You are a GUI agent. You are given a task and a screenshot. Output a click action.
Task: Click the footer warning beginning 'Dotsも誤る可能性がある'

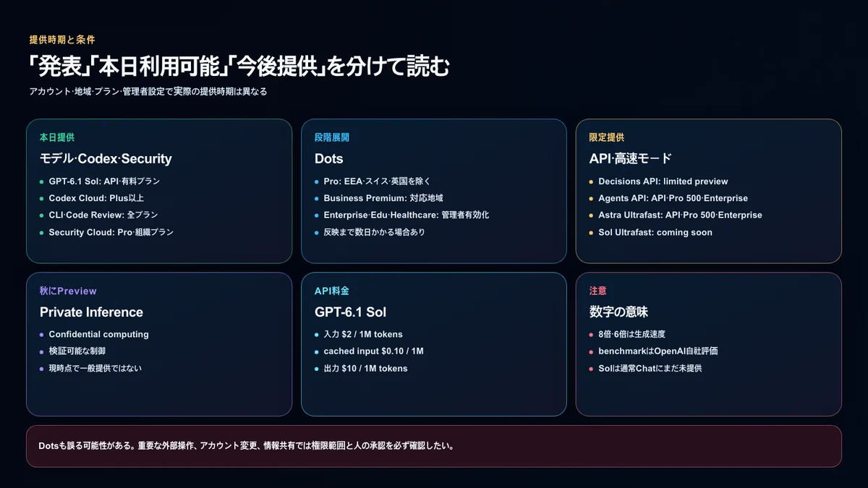tap(246, 446)
